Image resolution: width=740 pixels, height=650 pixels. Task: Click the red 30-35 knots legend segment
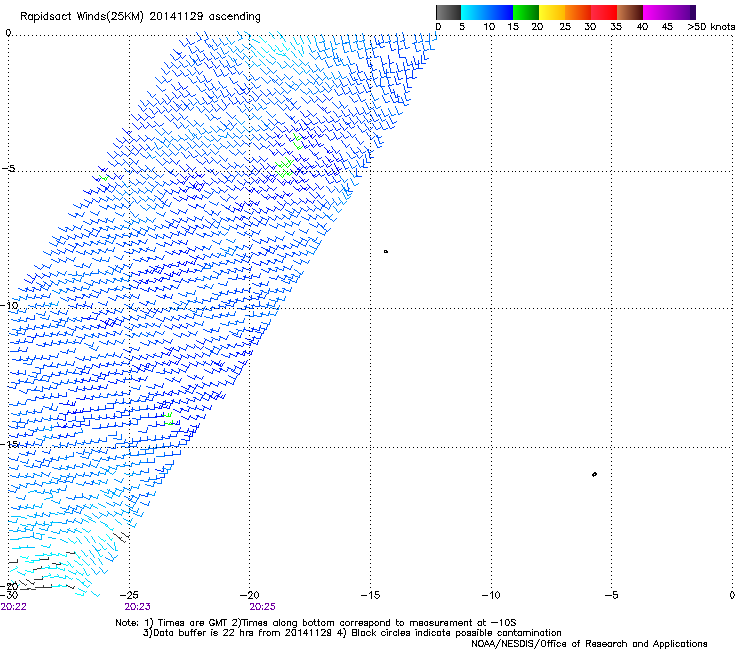pyautogui.click(x=604, y=12)
